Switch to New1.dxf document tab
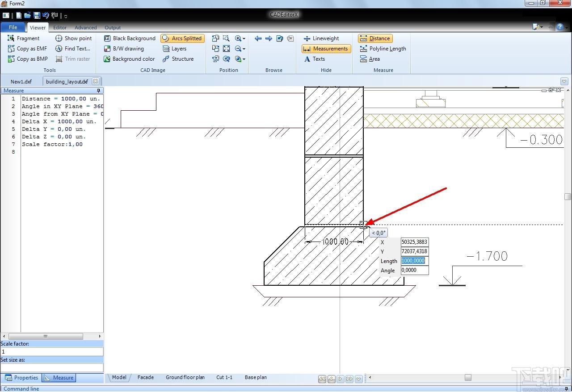The image size is (572, 392). click(x=21, y=82)
